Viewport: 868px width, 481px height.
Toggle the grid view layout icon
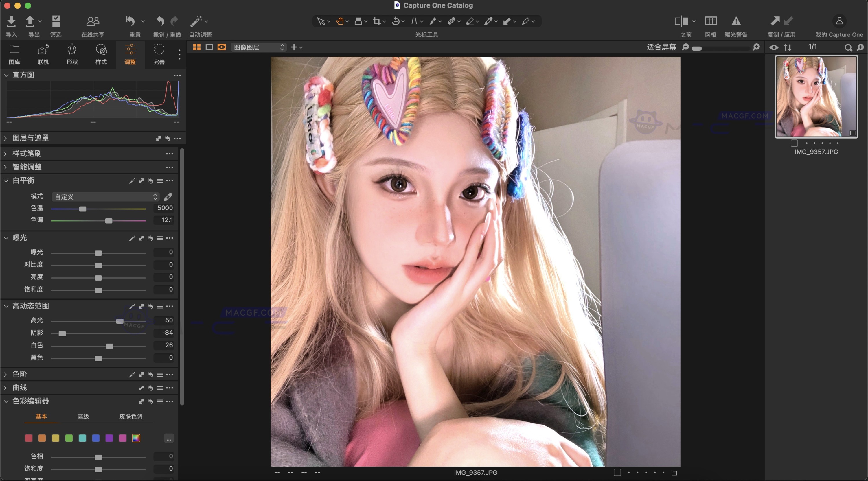197,47
